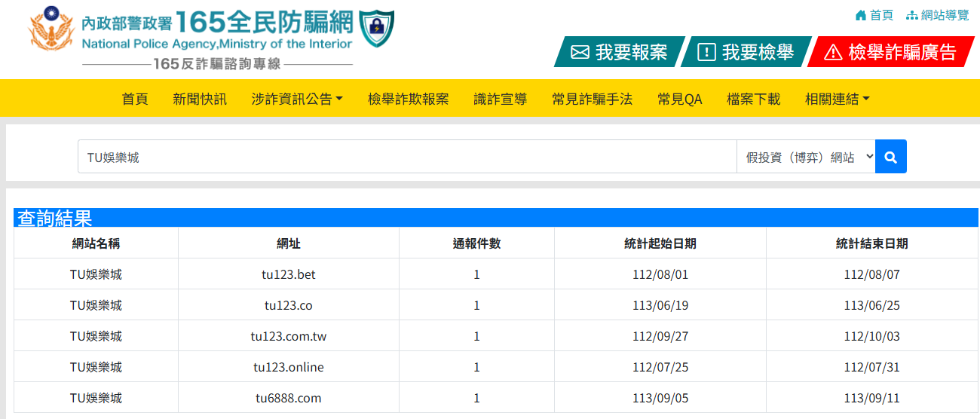Open the 新聞快訊 menu item
The width and height of the screenshot is (980, 419).
point(200,99)
